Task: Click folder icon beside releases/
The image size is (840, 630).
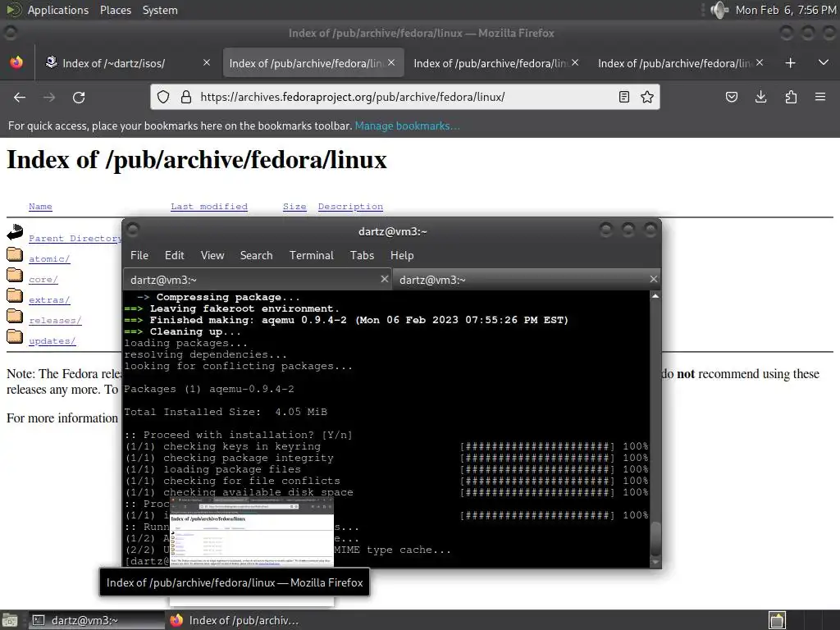Action: coord(15,316)
